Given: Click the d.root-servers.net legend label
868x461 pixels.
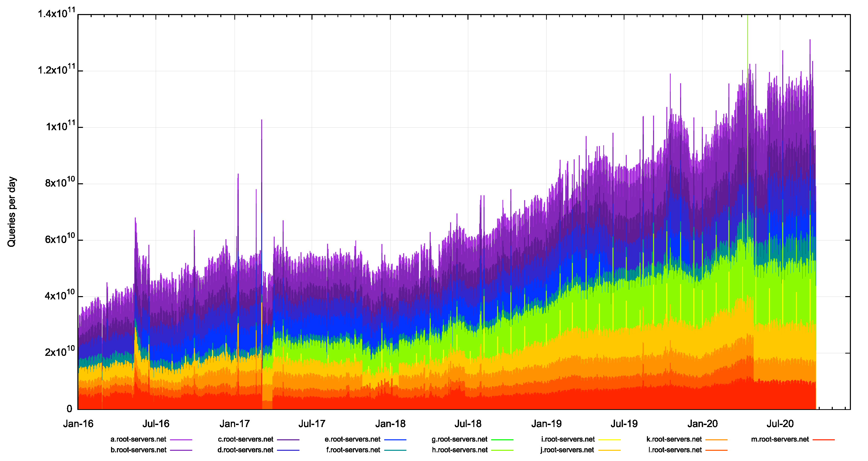Looking at the screenshot, I should 245,450.
